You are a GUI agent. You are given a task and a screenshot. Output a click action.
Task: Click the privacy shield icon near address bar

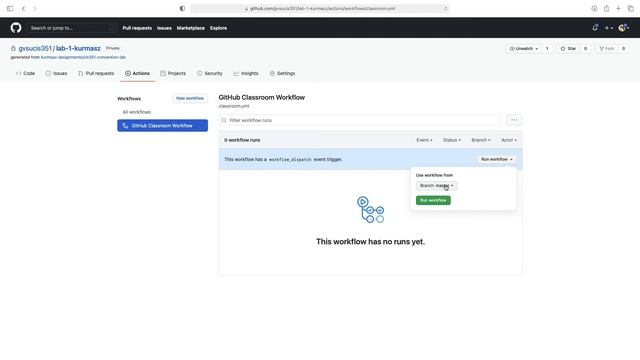(182, 8)
